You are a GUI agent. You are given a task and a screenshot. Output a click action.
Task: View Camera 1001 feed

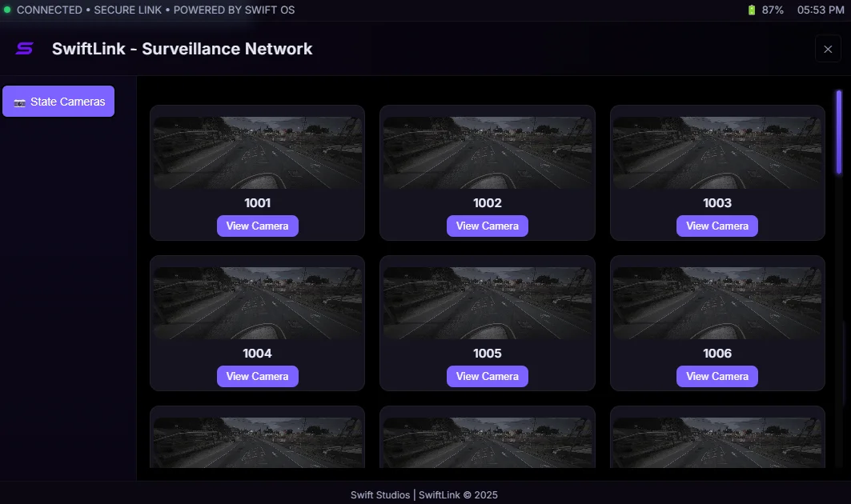point(257,226)
